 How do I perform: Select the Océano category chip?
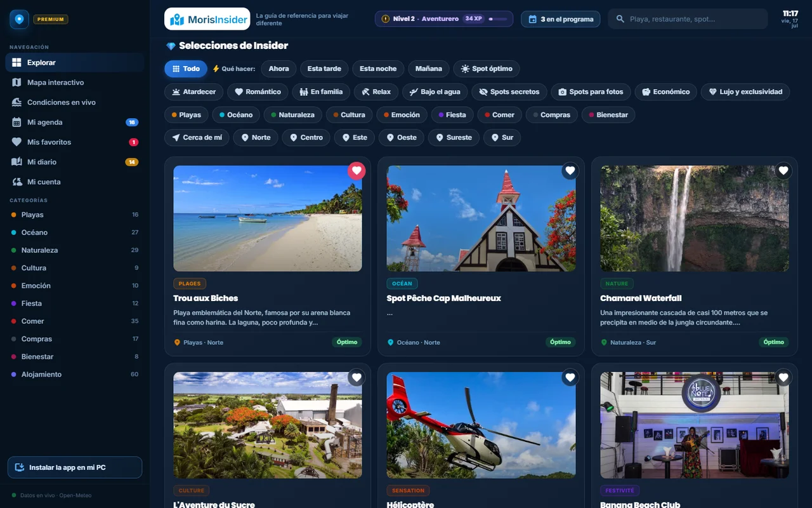236,115
